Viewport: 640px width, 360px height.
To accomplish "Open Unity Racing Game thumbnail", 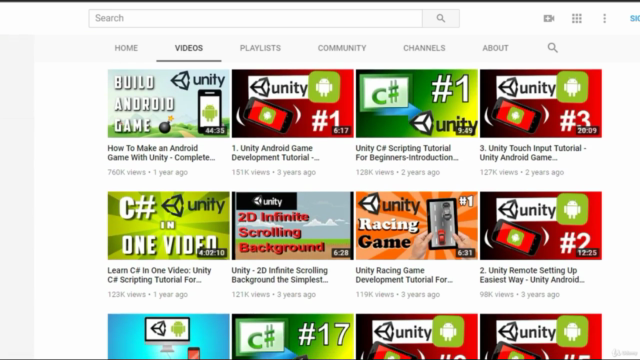I will [417, 226].
